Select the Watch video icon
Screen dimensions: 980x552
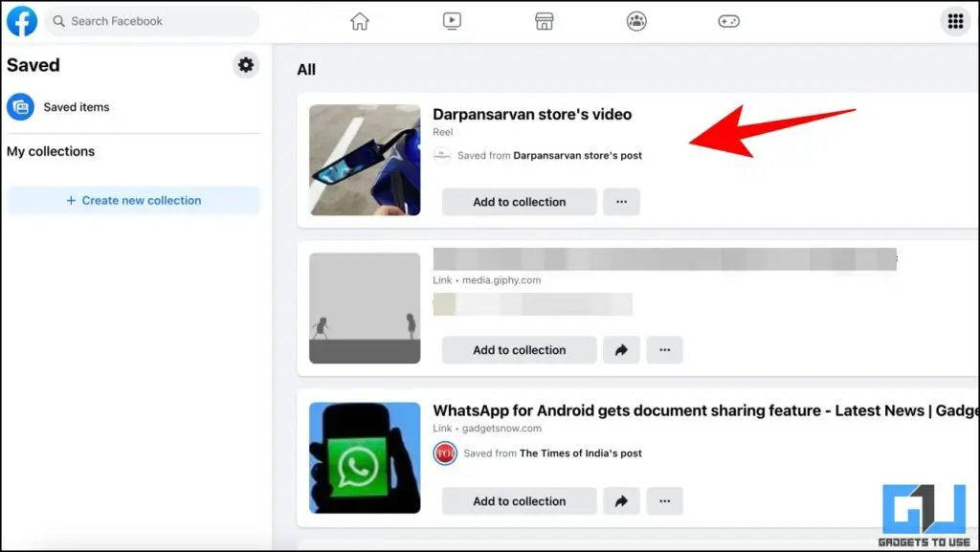451,20
